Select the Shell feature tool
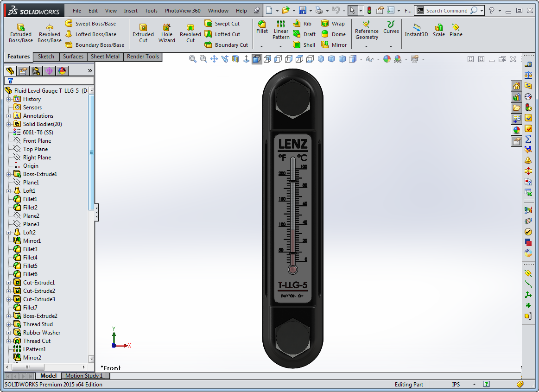This screenshot has width=539, height=392. click(x=304, y=44)
